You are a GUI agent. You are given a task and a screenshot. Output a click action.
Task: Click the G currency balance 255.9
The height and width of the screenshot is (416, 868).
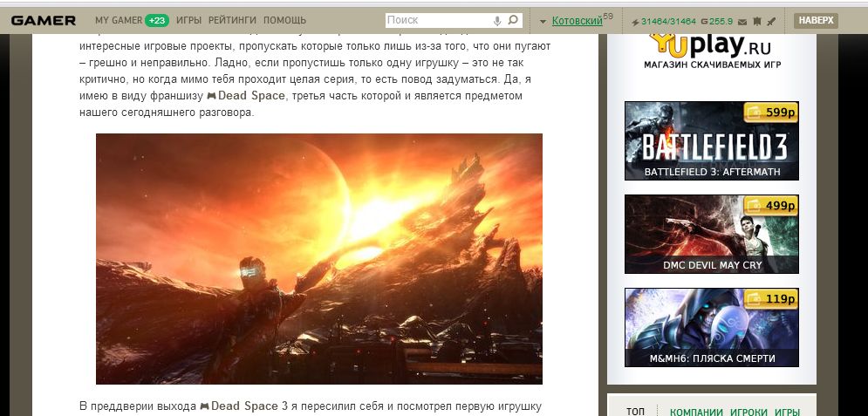pyautogui.click(x=716, y=22)
